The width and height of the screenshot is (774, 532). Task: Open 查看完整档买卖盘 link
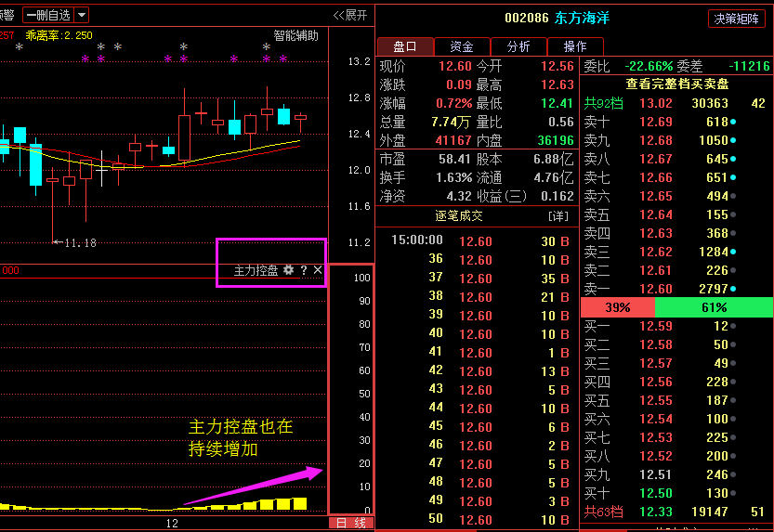[676, 84]
